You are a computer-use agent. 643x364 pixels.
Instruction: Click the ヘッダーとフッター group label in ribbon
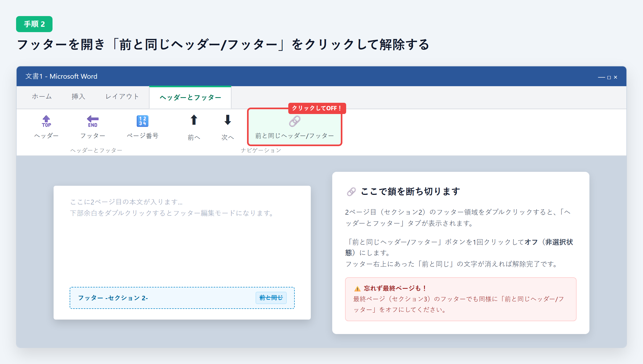click(96, 150)
